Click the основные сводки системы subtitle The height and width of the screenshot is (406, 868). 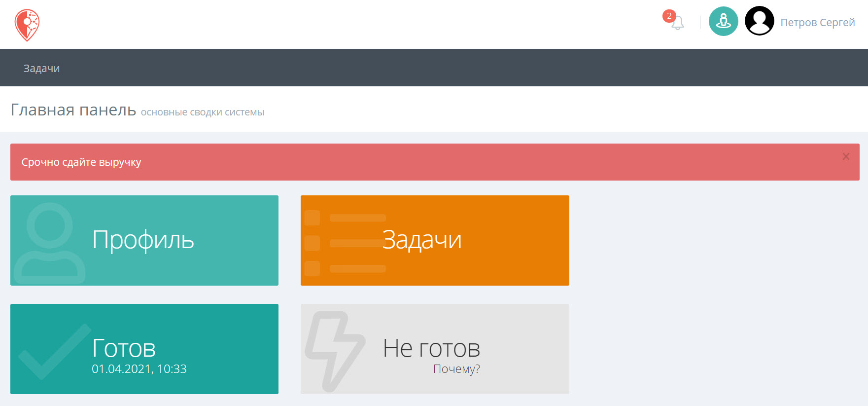click(203, 112)
